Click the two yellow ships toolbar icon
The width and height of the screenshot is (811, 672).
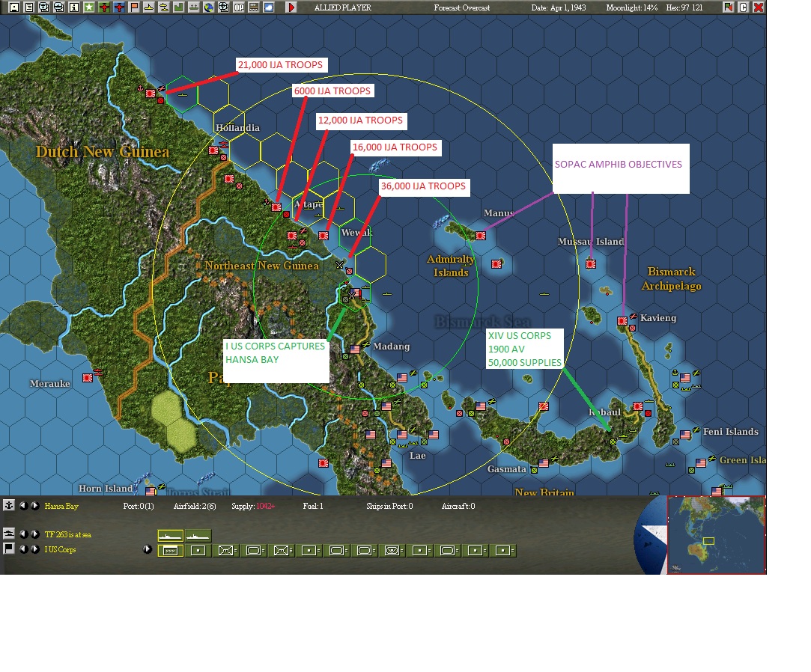pos(164,7)
